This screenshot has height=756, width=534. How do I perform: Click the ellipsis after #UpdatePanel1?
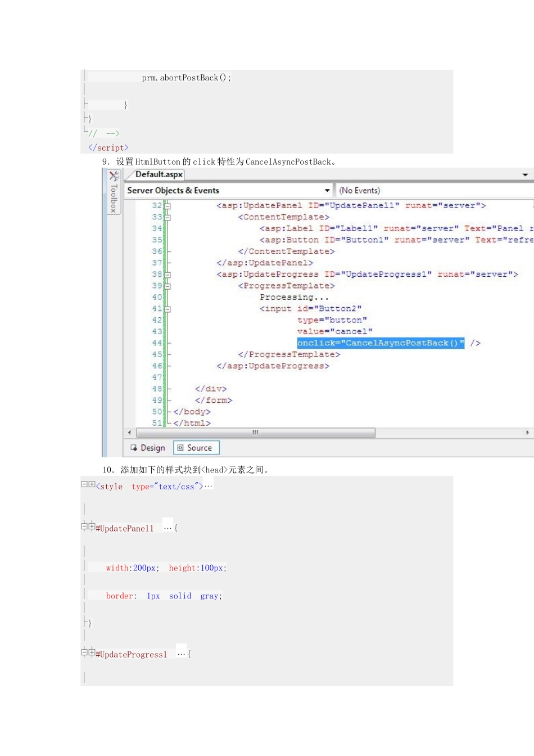tap(168, 527)
